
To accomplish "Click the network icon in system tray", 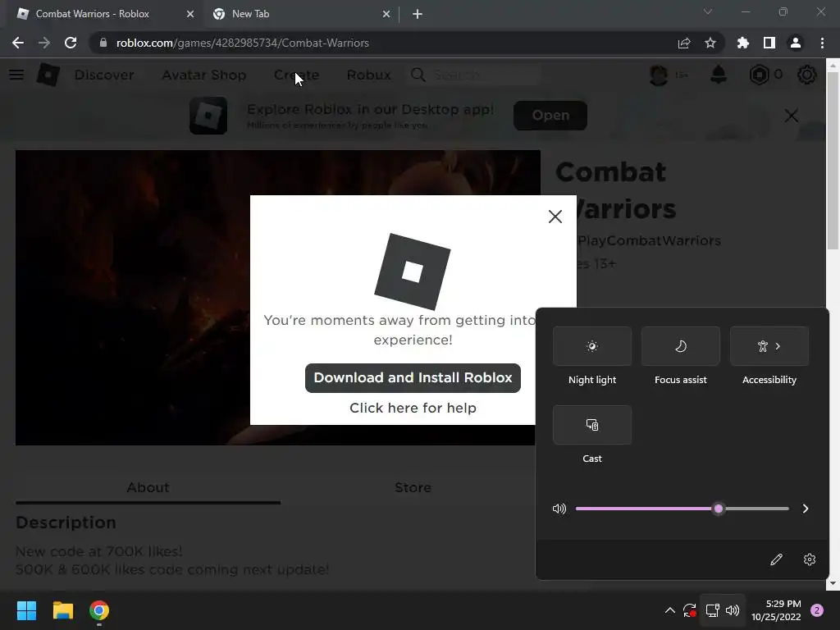I will 712,610.
